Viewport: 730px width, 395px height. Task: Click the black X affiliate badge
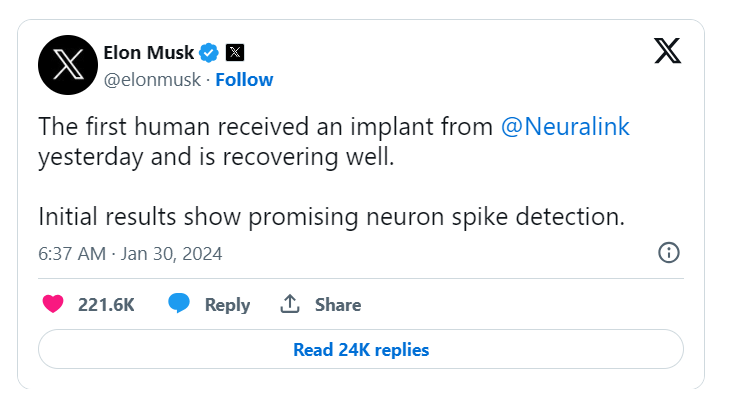235,52
